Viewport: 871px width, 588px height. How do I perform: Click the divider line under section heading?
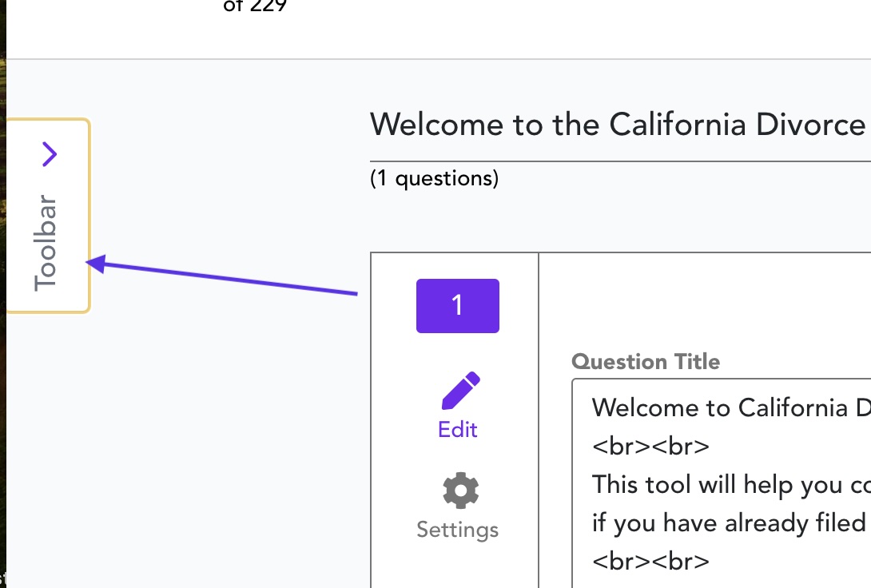click(620, 161)
